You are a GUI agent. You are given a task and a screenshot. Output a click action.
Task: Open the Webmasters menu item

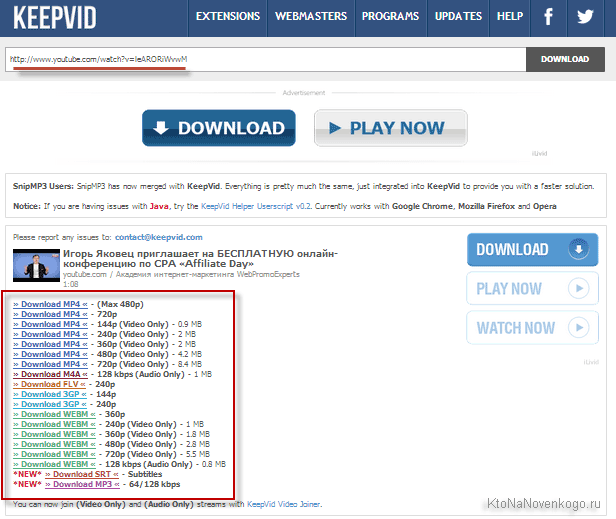pyautogui.click(x=311, y=17)
